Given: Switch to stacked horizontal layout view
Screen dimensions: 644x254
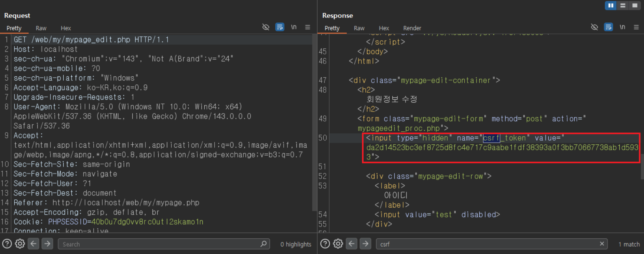Looking at the screenshot, I should tap(623, 5).
